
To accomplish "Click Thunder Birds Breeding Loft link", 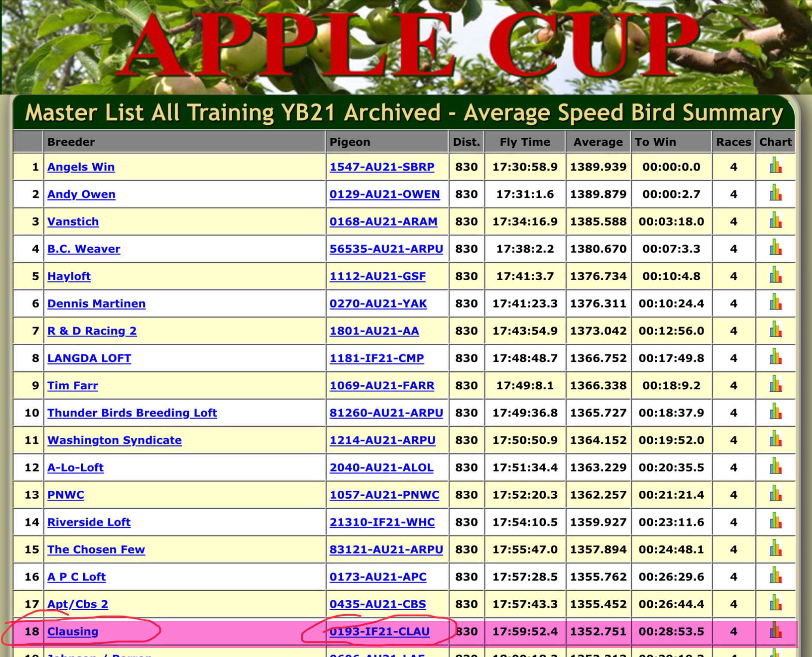I will pos(132,413).
